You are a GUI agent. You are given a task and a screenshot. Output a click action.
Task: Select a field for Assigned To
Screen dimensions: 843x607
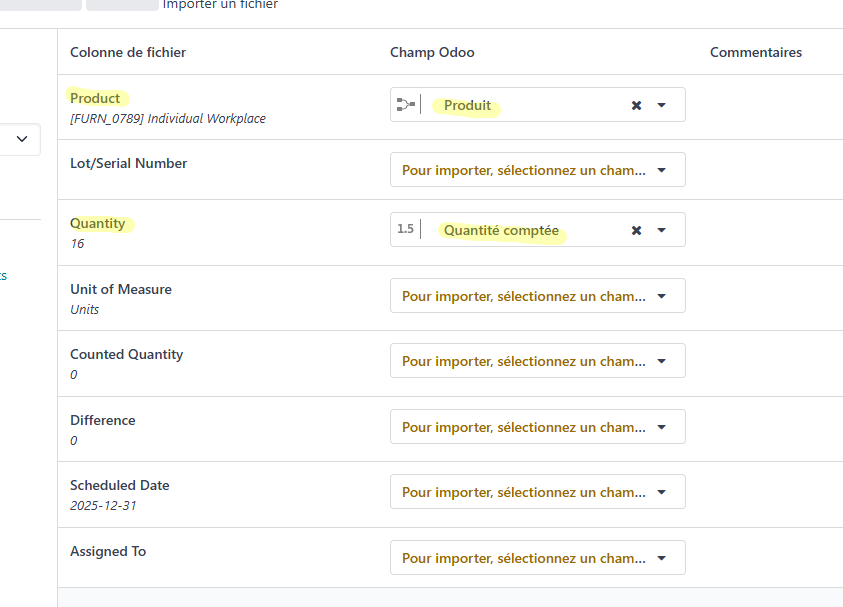pyautogui.click(x=538, y=558)
